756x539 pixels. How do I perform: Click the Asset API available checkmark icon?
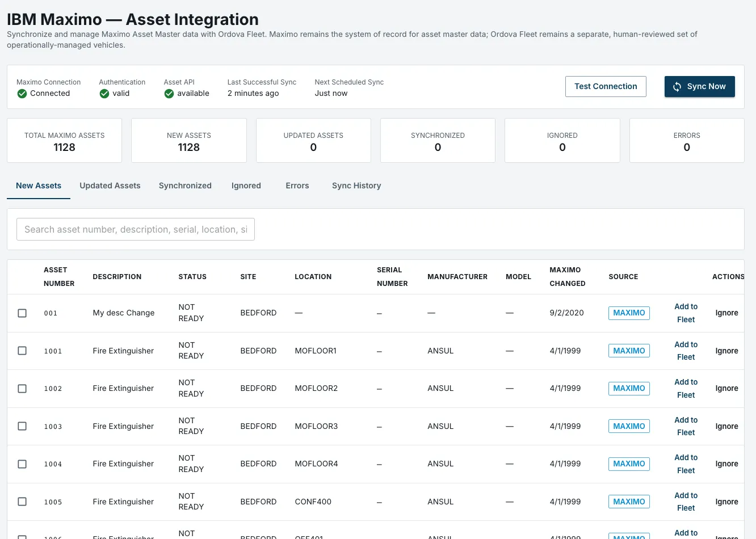[x=169, y=94]
